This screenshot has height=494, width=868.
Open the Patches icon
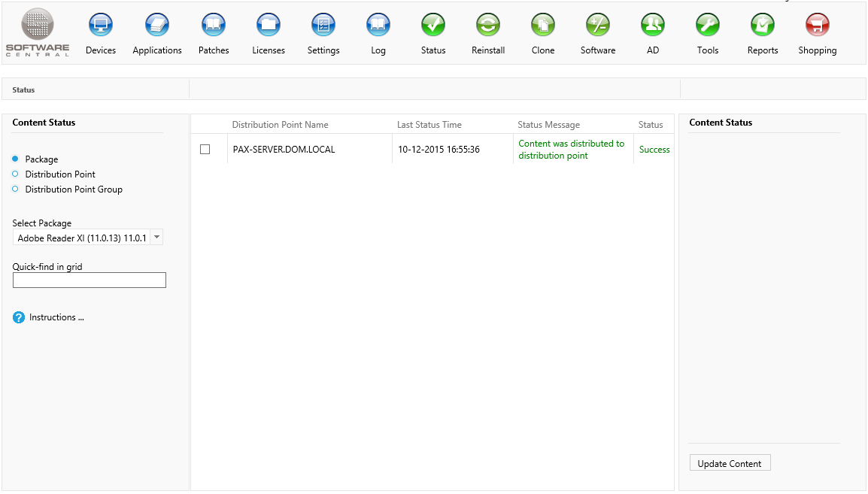coord(214,26)
